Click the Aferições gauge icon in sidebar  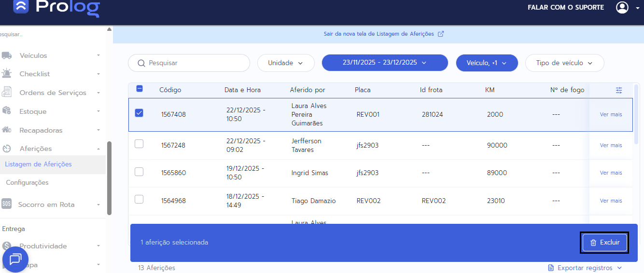coord(7,149)
